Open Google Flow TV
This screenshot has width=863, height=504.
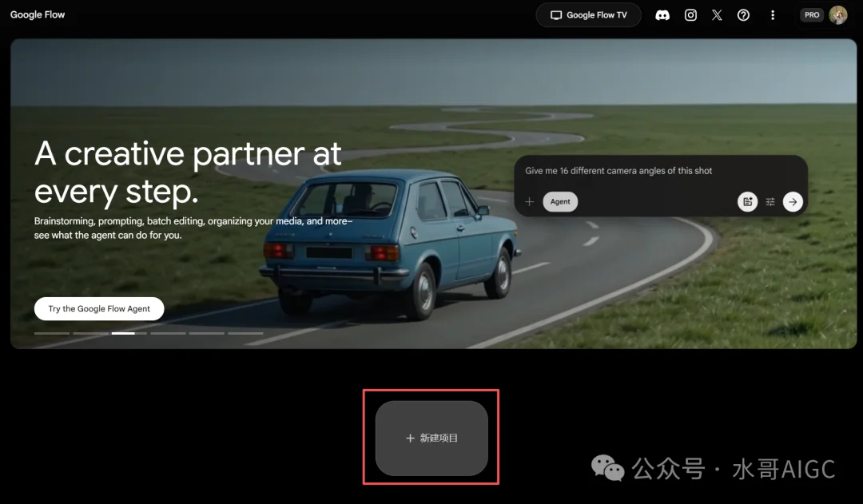588,15
